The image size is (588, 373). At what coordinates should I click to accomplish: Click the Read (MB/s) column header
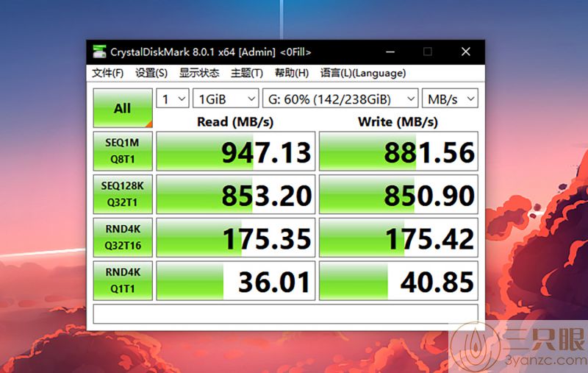pyautogui.click(x=235, y=121)
